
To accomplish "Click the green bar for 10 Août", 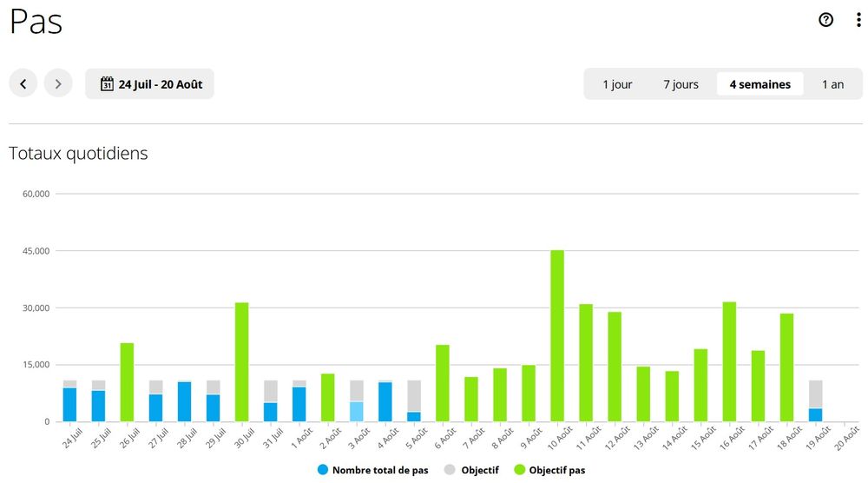I will [557, 336].
